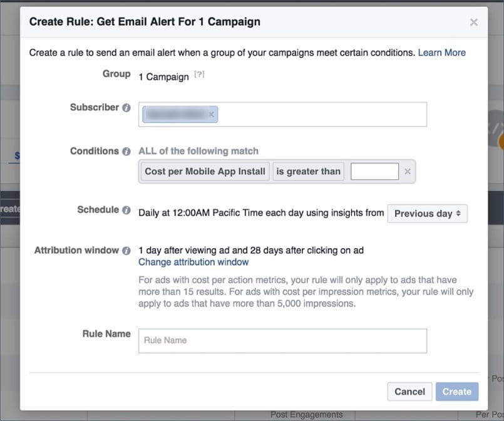Image resolution: width=504 pixels, height=421 pixels.
Task: Open the Learn More help page
Action: point(441,53)
